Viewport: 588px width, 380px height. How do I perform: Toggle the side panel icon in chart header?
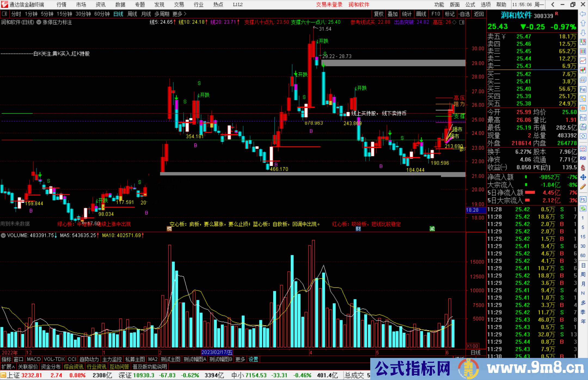(x=462, y=22)
